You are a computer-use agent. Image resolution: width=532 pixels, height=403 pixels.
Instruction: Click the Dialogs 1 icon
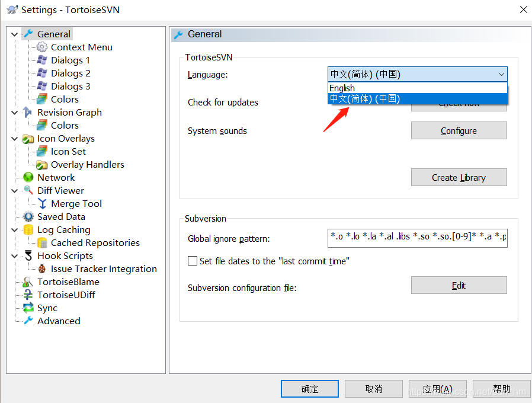pos(41,60)
